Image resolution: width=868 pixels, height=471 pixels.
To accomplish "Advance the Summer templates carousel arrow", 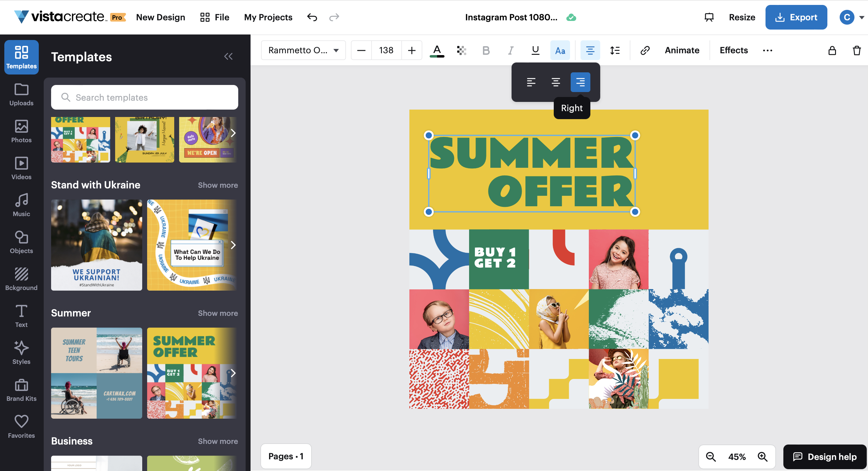I will coord(233,373).
